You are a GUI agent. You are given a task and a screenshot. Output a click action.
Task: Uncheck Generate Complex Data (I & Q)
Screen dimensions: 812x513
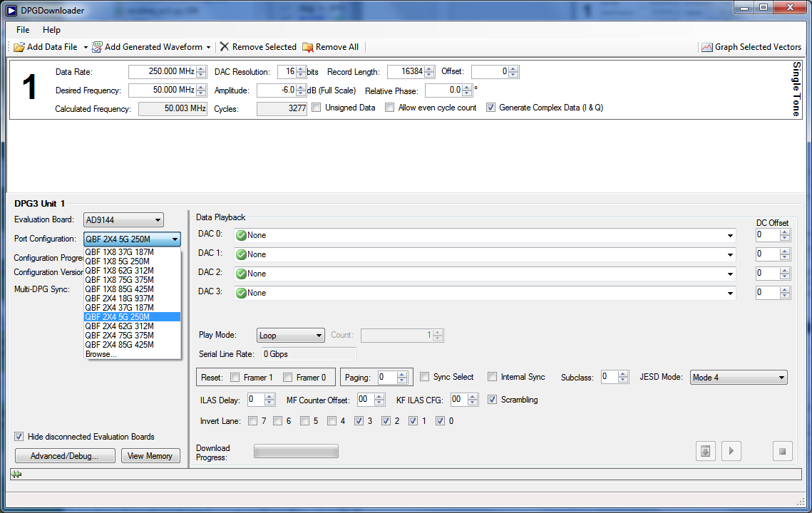[x=490, y=108]
